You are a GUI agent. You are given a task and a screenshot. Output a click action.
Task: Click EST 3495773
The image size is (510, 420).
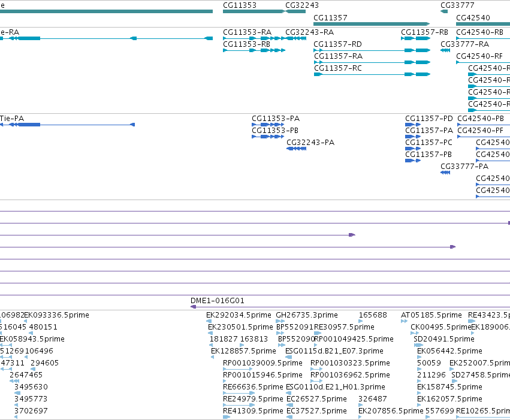click(x=31, y=399)
